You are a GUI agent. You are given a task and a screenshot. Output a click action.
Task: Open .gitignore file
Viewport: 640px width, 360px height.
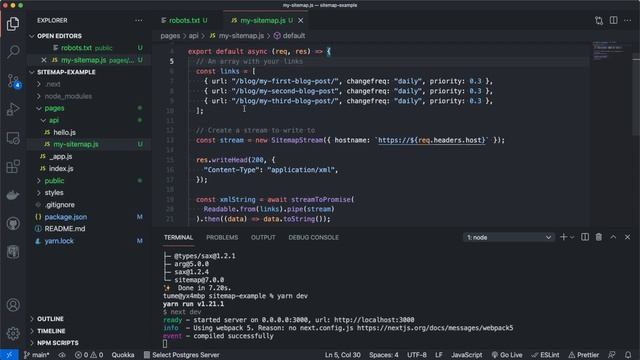point(60,204)
